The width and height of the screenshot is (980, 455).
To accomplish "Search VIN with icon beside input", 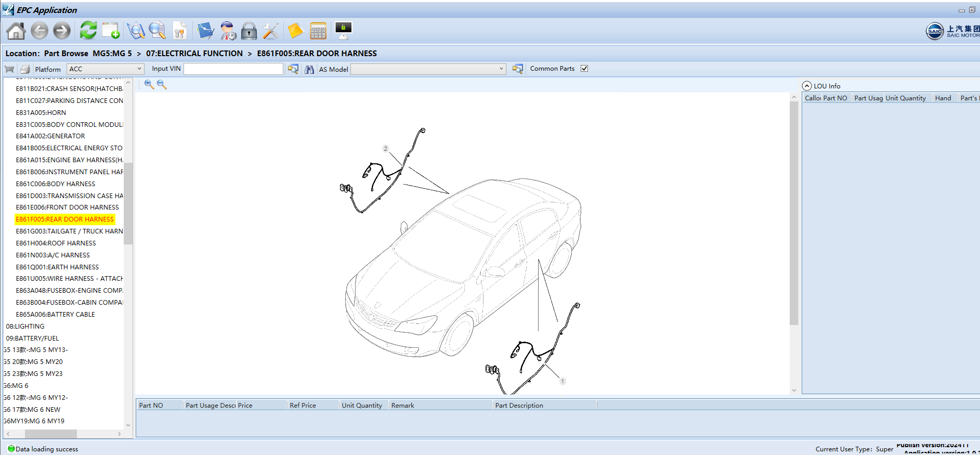I will click(293, 69).
